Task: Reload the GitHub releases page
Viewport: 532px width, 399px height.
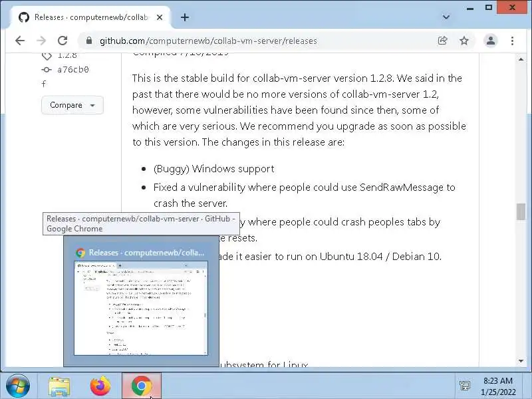Action: pos(63,41)
